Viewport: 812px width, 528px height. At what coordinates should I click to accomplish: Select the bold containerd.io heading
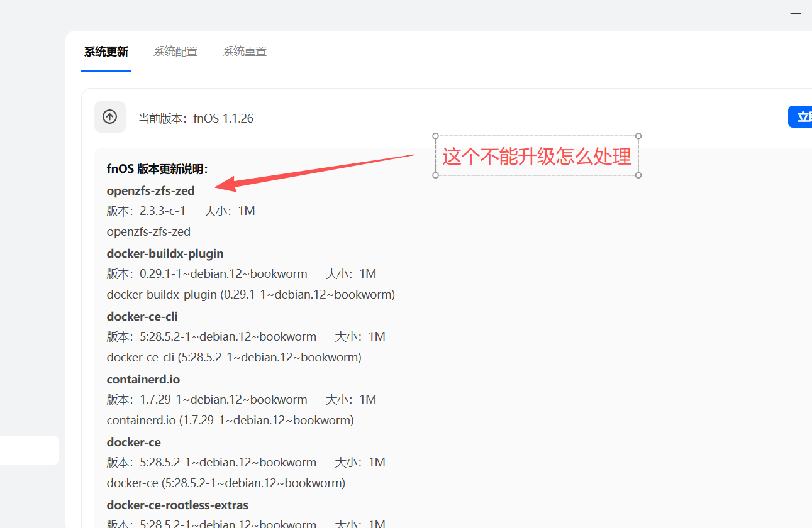pos(143,379)
